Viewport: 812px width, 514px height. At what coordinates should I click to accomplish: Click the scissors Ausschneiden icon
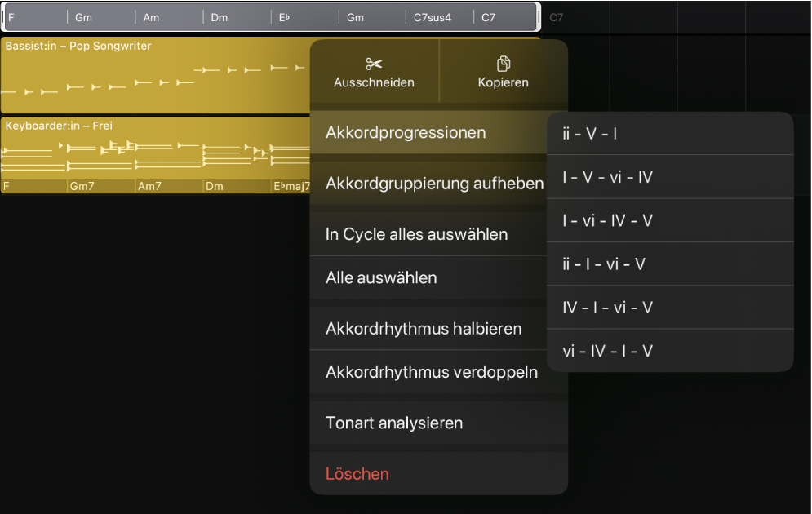click(x=374, y=64)
